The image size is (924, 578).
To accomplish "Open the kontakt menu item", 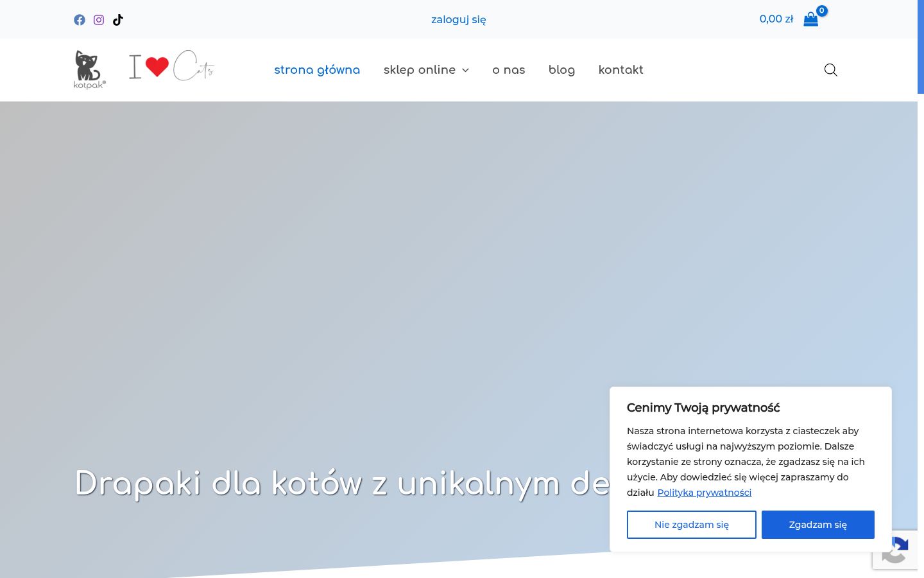I will point(621,70).
